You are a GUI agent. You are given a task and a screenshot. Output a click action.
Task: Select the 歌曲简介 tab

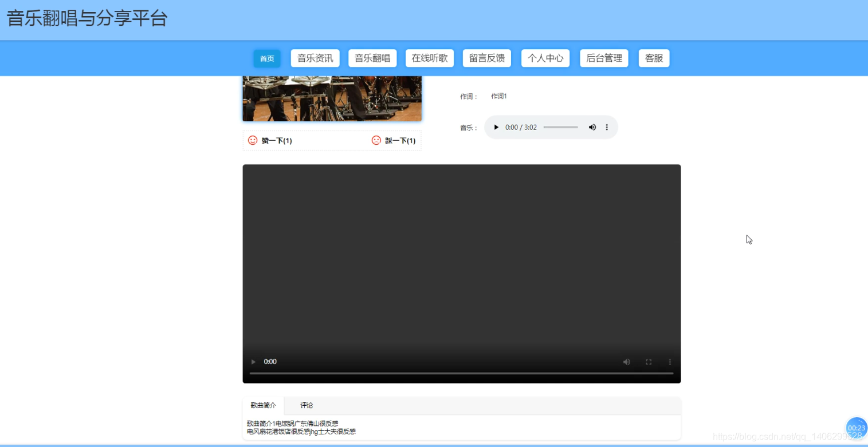(264, 405)
